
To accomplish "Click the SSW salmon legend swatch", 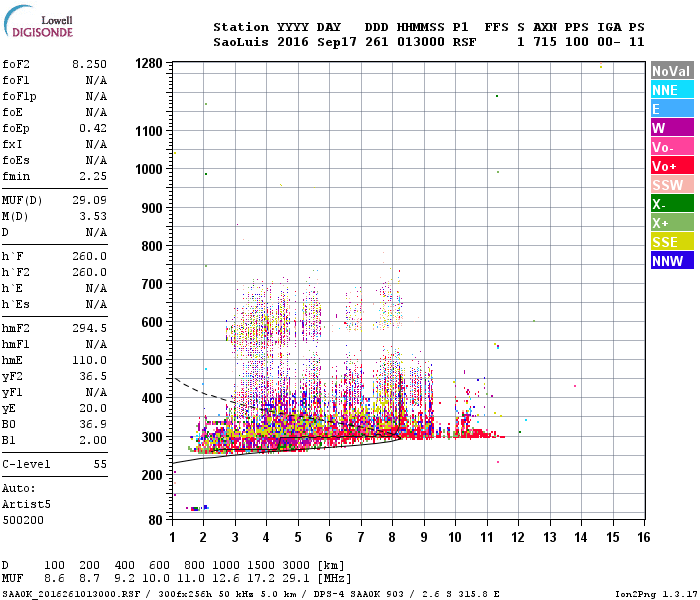I will click(672, 184).
